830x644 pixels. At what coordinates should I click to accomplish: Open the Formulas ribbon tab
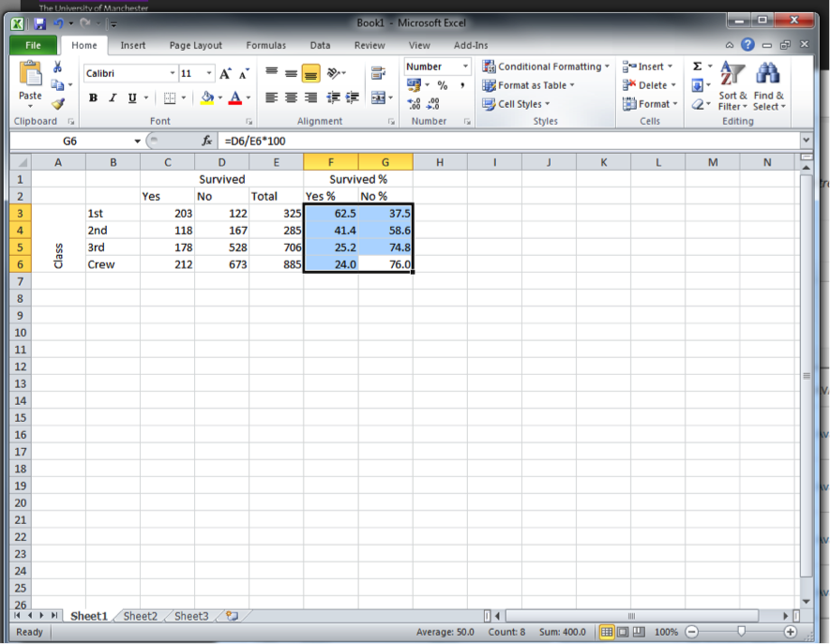click(x=265, y=45)
